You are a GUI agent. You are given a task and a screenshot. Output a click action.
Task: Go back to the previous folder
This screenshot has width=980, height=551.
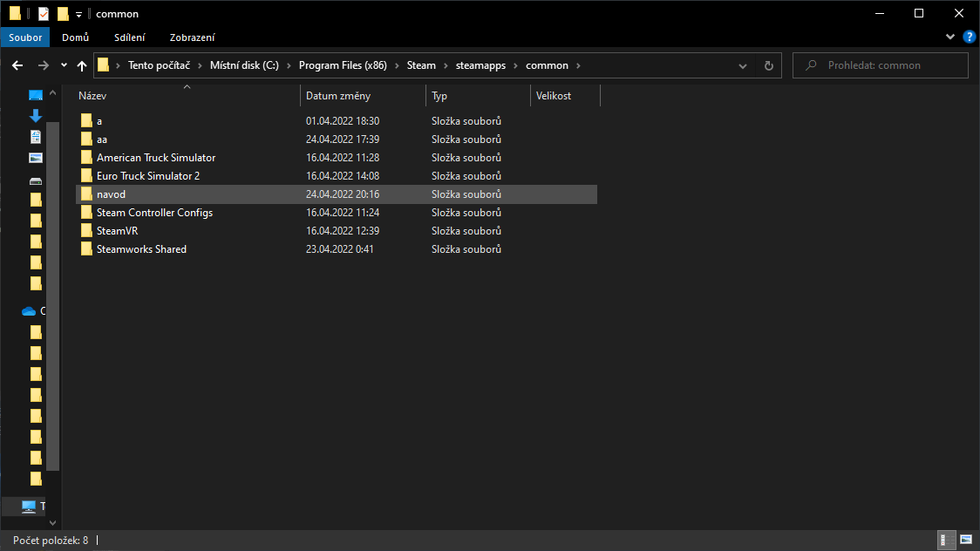tap(17, 65)
